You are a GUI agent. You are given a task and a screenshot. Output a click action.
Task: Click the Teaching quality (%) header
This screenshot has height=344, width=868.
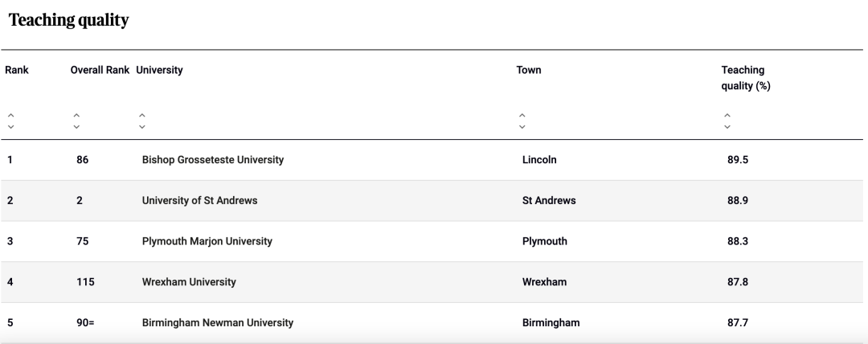(746, 78)
